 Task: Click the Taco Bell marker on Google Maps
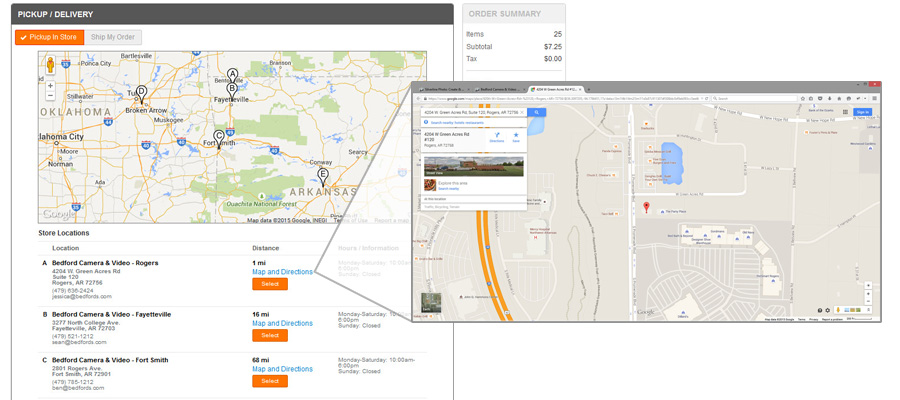pos(616,213)
